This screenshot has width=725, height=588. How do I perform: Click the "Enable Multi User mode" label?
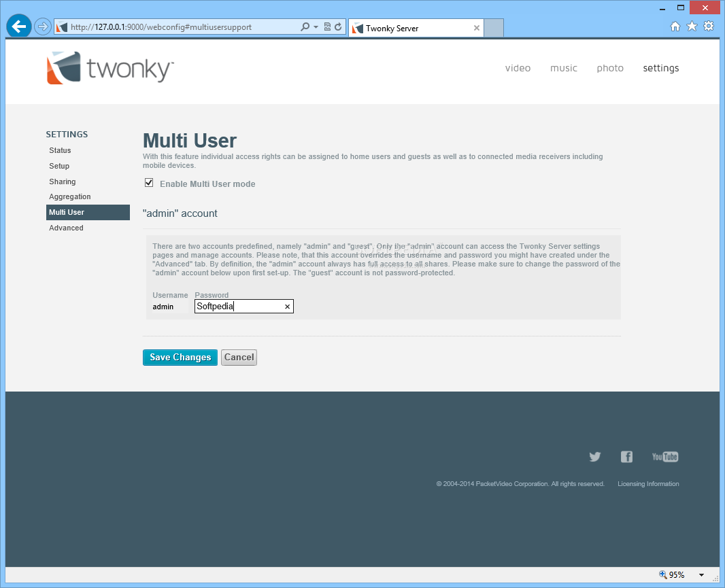coord(207,184)
